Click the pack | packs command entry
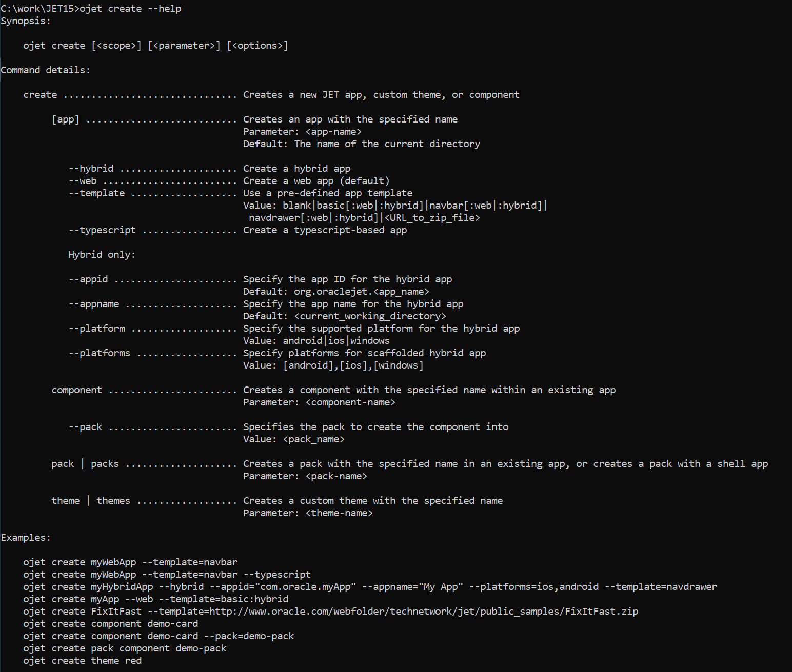The height and width of the screenshot is (672, 792). (85, 463)
